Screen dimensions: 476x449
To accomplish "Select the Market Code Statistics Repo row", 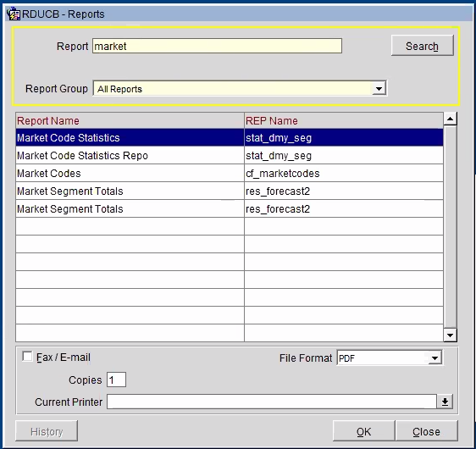I will click(230, 155).
